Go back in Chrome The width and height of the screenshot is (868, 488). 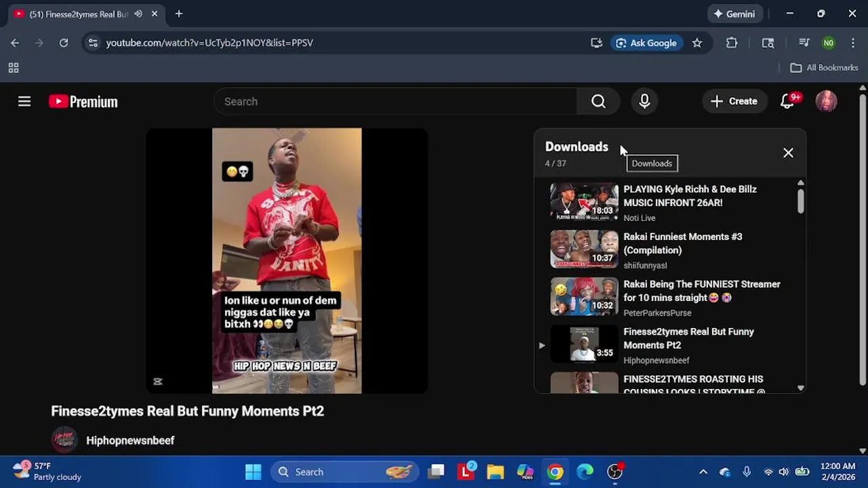click(15, 43)
